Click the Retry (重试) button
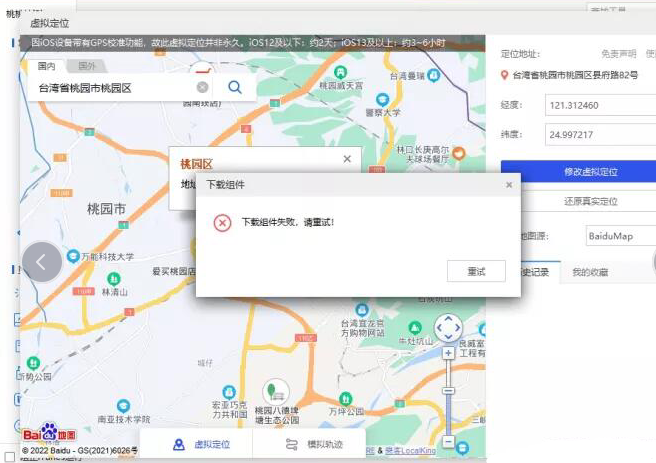The image size is (656, 463). [x=476, y=271]
